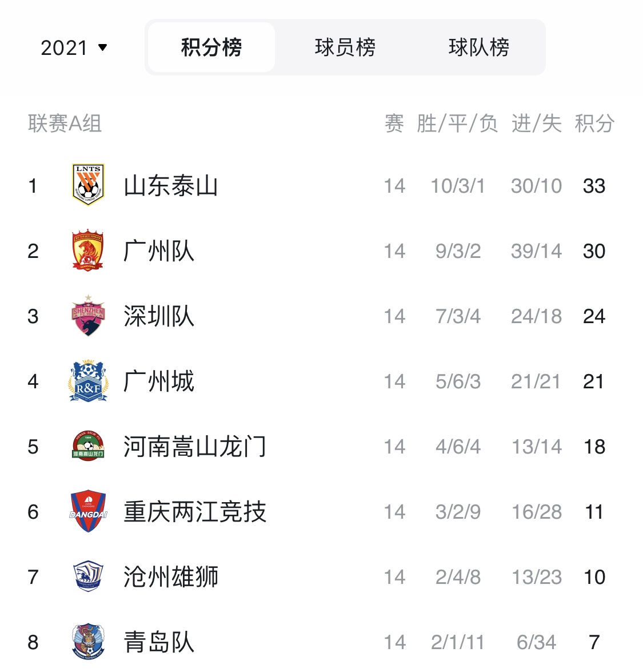
Task: Click the 河南嵩山龙门 team crest
Action: [88, 446]
